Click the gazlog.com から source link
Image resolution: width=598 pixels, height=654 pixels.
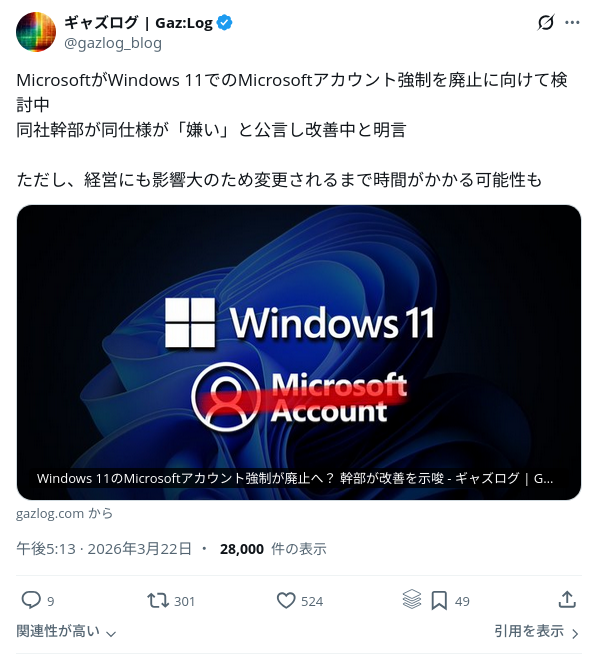click(x=64, y=513)
